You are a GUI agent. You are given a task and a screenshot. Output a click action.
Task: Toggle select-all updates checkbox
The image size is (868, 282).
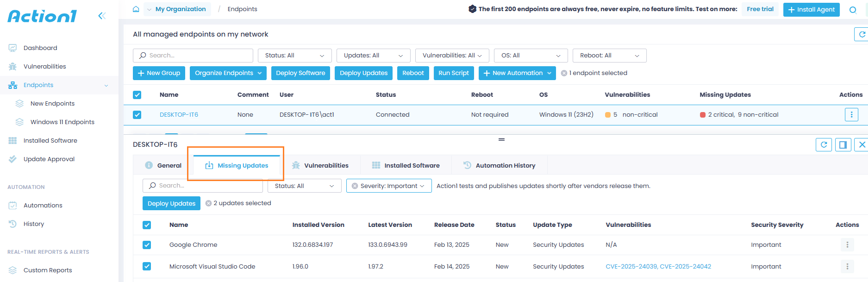[x=147, y=225]
